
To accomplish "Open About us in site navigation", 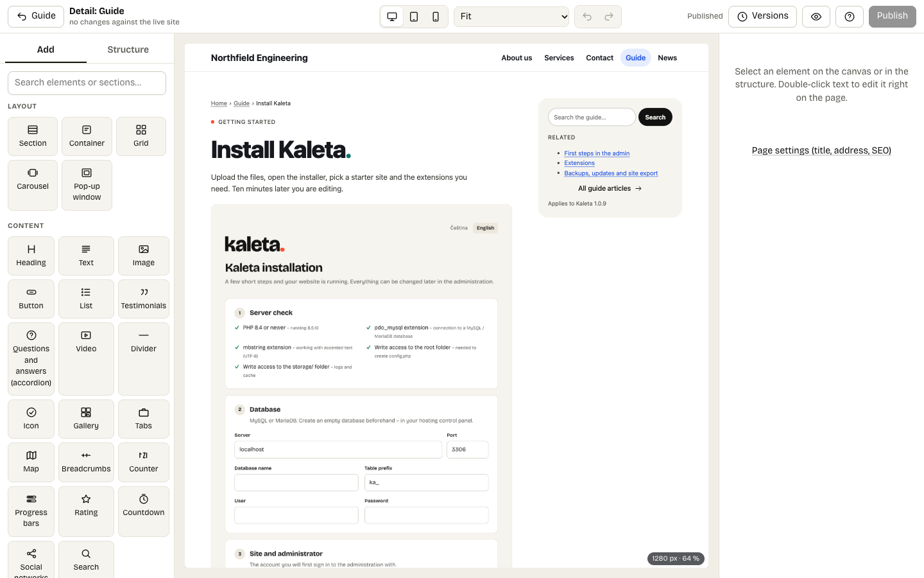I will pos(517,58).
